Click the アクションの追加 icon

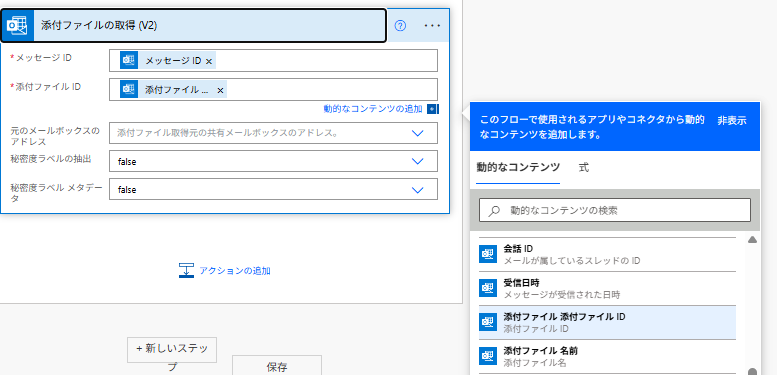[x=186, y=270]
